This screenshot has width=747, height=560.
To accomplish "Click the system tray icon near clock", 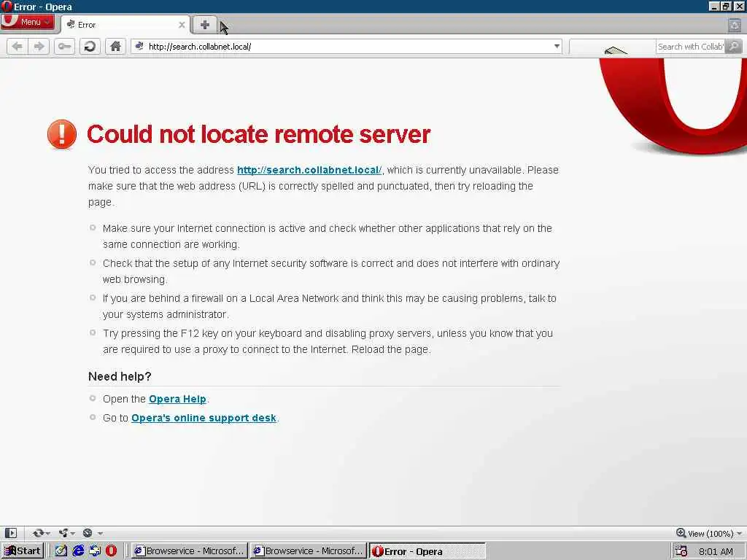I will (681, 551).
